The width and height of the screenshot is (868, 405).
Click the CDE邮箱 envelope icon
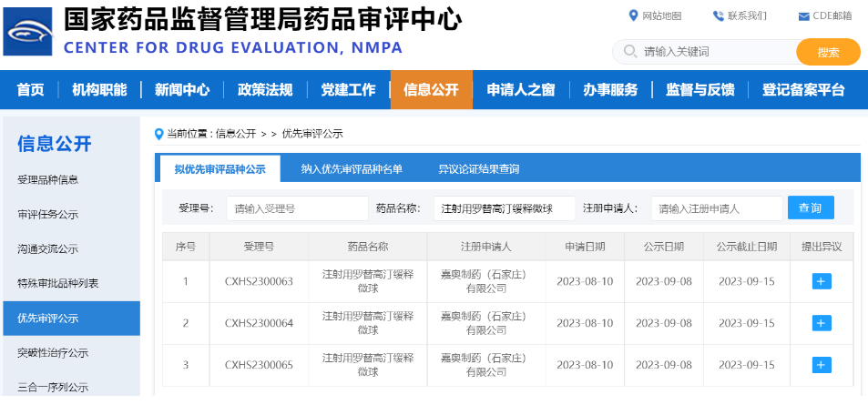(803, 16)
